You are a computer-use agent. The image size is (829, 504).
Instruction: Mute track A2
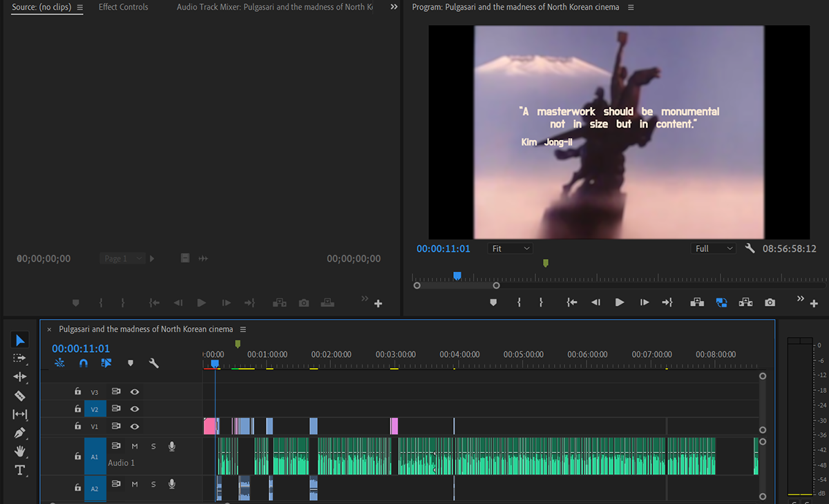coord(135,484)
